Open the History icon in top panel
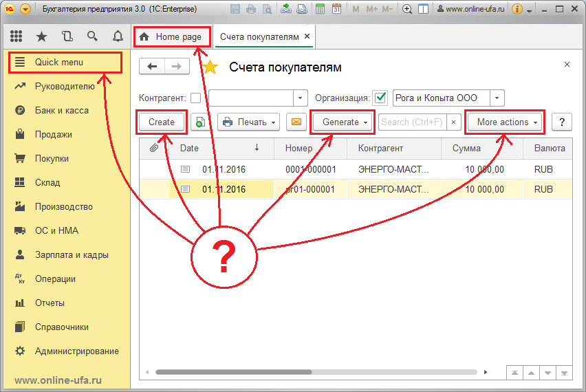Viewport: 586px width, 392px height. coord(67,36)
